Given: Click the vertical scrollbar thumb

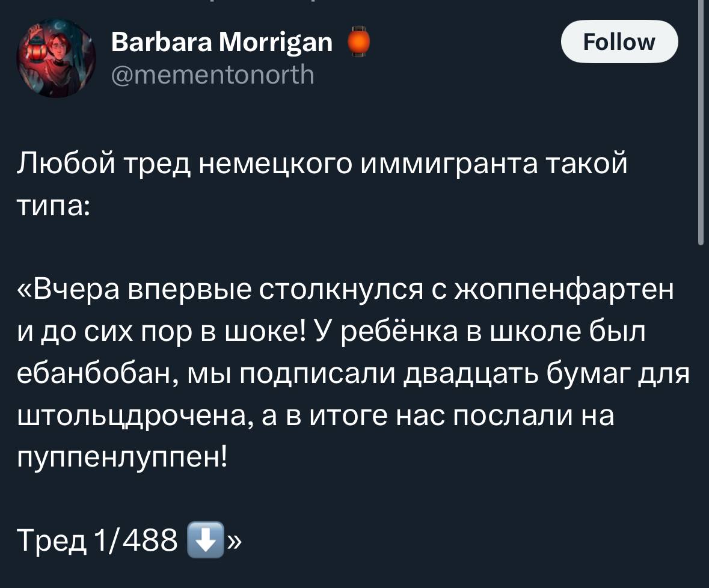Looking at the screenshot, I should coord(699,120).
